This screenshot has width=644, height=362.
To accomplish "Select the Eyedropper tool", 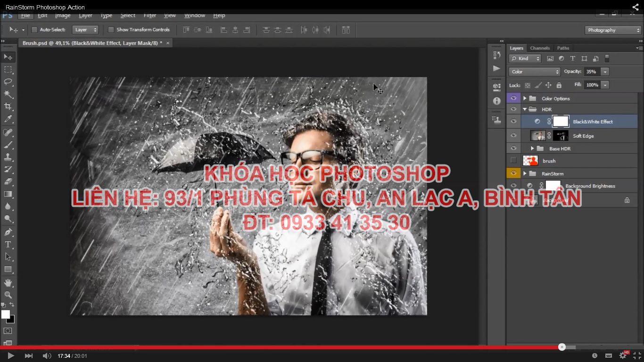I will pos(8,119).
